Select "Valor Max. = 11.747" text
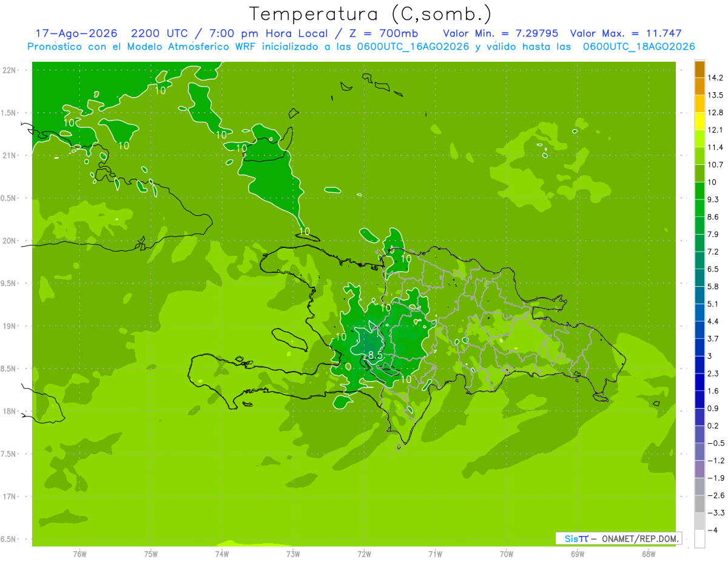 point(625,33)
